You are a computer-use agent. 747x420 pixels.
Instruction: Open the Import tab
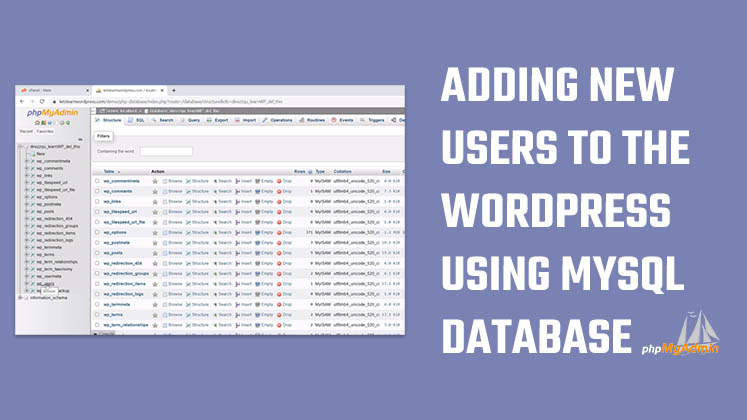245,120
